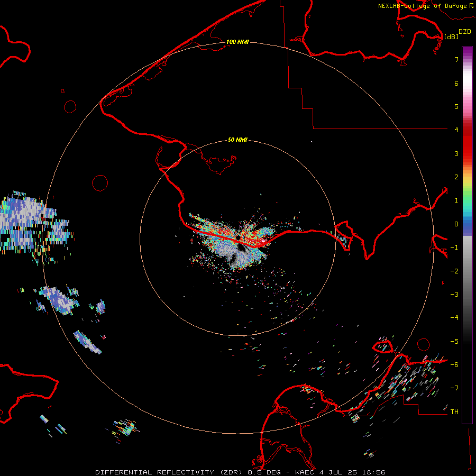Click the Differential Reflectivity caption at bottom
The image size is (476, 476).
(240, 472)
